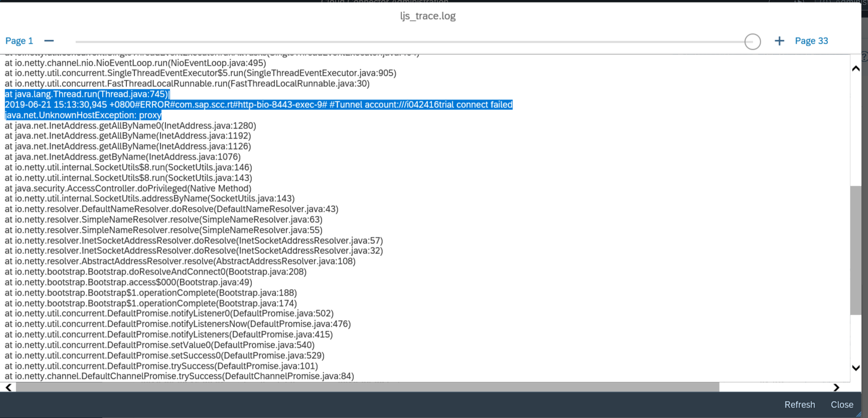This screenshot has height=418, width=868.
Task: Click line 'SingleThreadEventExecutor$5.run' trace entry
Action: [201, 73]
